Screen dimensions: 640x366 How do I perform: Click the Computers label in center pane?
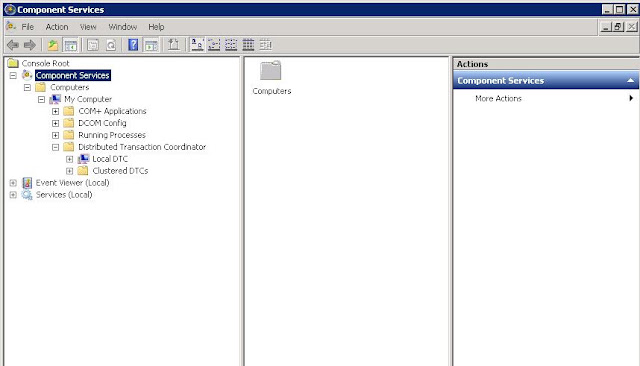click(271, 91)
